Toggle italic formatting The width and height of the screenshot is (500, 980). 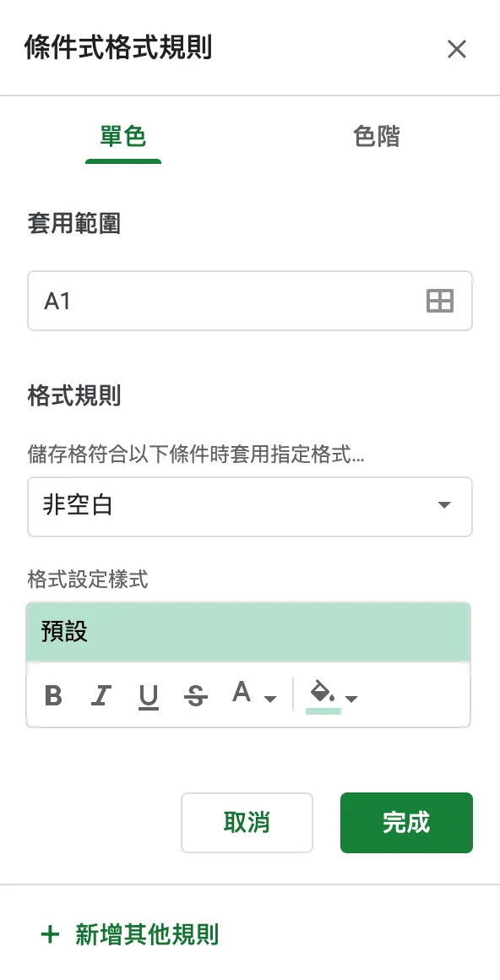tap(101, 694)
